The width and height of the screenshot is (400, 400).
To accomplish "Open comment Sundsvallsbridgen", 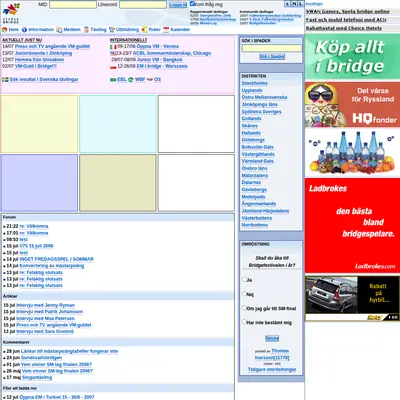I will pyautogui.click(x=41, y=358).
